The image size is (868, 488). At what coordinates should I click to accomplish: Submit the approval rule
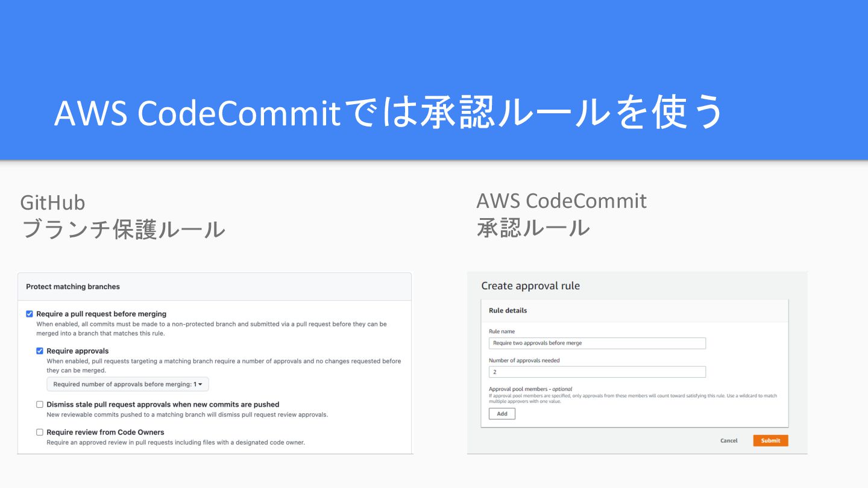pos(770,440)
